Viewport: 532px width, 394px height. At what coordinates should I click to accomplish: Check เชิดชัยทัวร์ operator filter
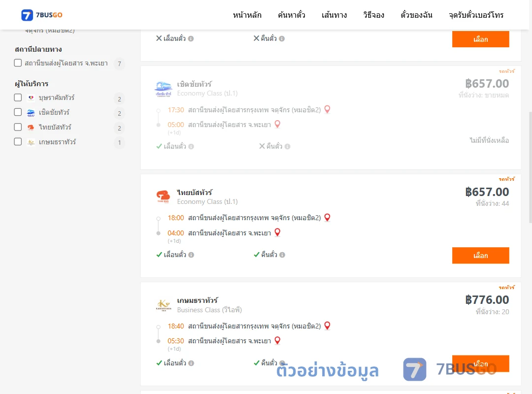tap(18, 112)
